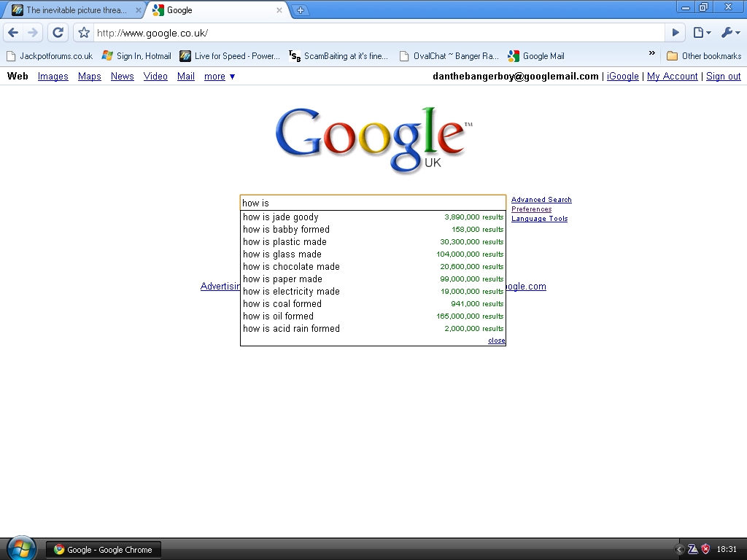Expand hidden system tray icons arrow

click(x=679, y=550)
